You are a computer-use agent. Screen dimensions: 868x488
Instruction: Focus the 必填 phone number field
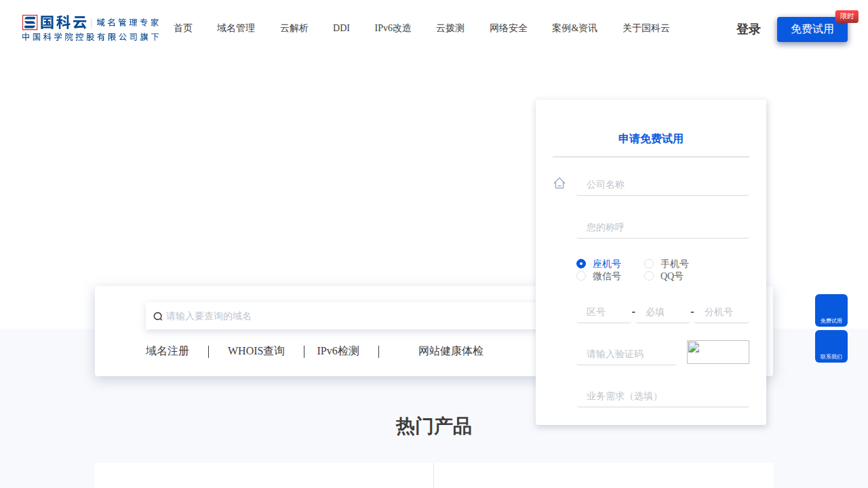pos(663,312)
